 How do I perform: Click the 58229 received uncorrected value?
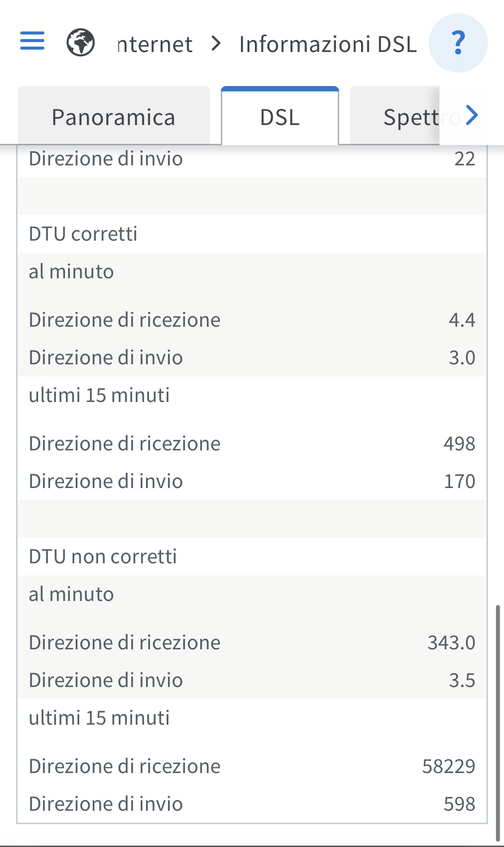coord(448,766)
